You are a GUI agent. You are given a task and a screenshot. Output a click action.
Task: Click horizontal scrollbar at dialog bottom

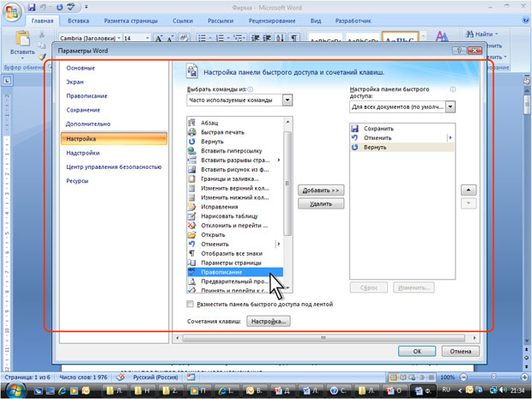click(324, 338)
